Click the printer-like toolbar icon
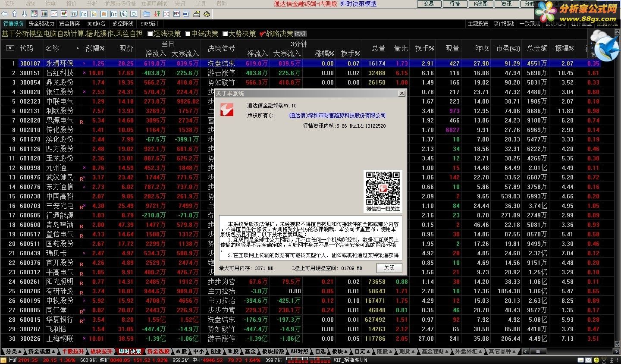The height and width of the screenshot is (364, 621). tap(197, 14)
